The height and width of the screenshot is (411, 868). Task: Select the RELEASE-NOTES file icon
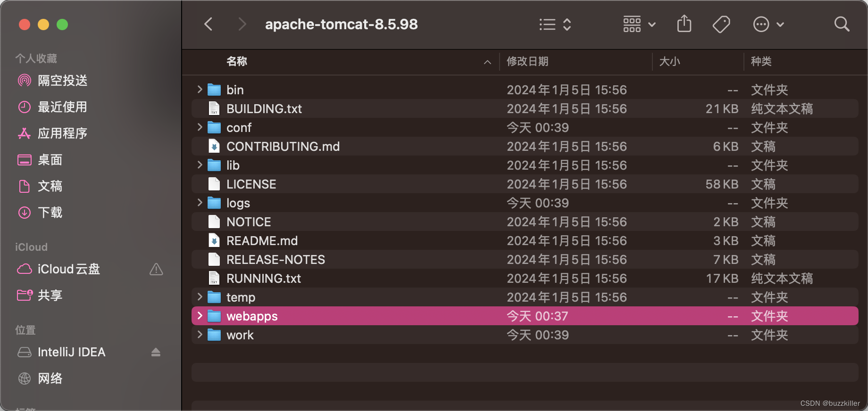[x=214, y=259]
